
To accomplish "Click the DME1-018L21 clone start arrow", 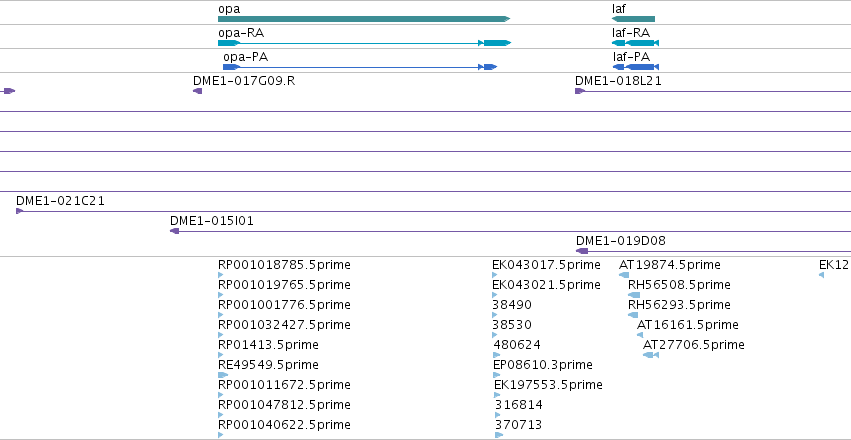I will pyautogui.click(x=579, y=91).
